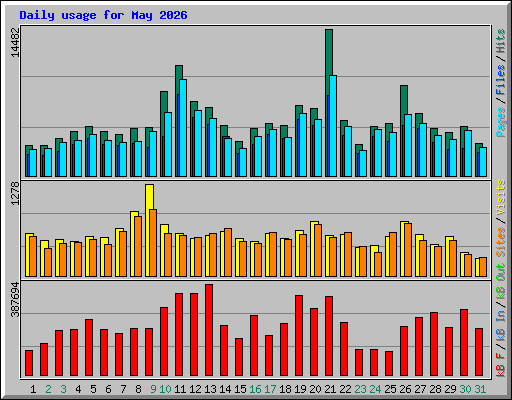Click the green "Hits" legend label

(501, 41)
